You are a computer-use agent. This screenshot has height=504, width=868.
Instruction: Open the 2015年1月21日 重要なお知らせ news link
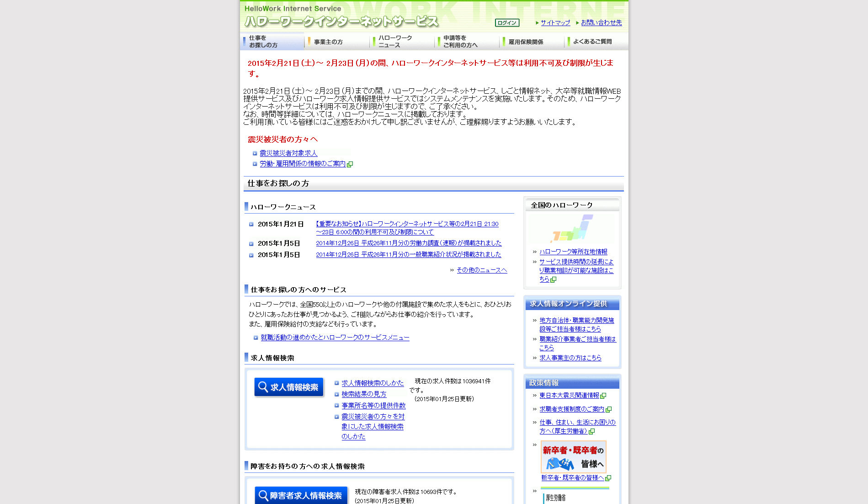pos(407,228)
